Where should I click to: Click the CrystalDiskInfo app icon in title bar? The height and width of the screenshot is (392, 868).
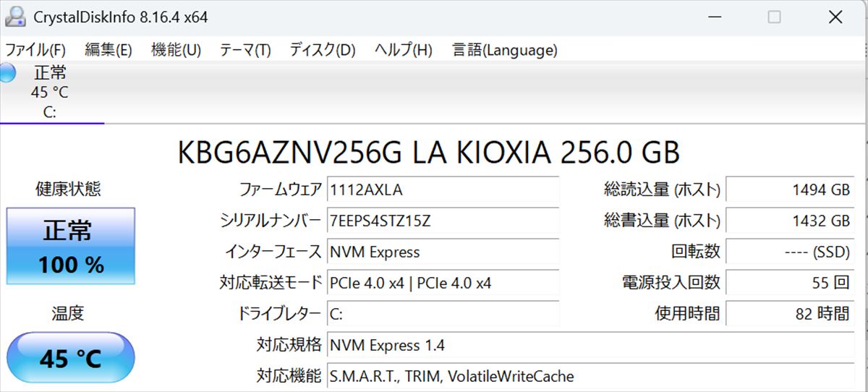coord(16,16)
